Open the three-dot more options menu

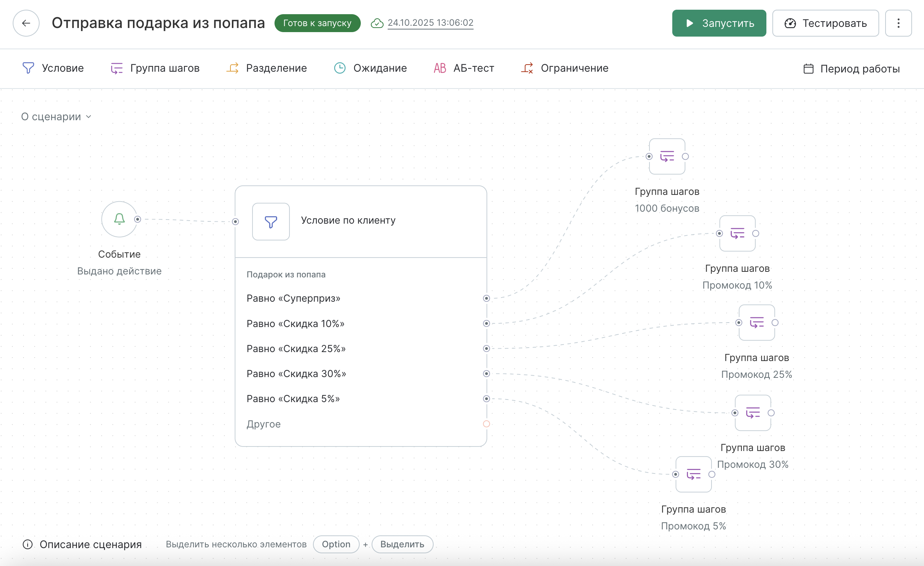pos(898,23)
